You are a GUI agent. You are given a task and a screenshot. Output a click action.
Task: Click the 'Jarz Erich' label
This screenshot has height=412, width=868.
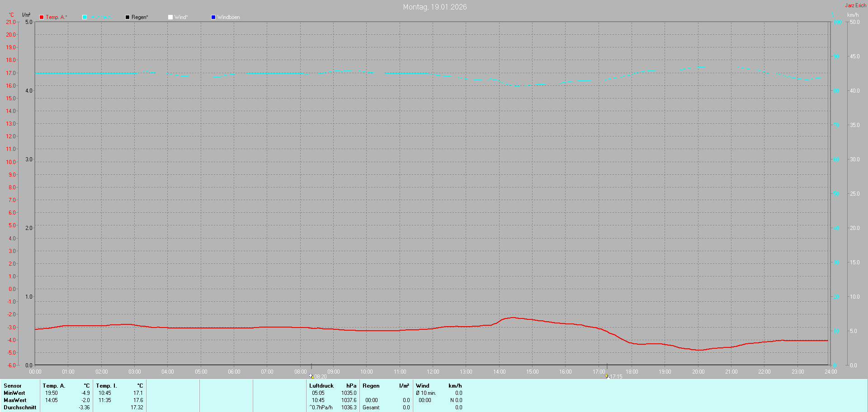pyautogui.click(x=856, y=5)
